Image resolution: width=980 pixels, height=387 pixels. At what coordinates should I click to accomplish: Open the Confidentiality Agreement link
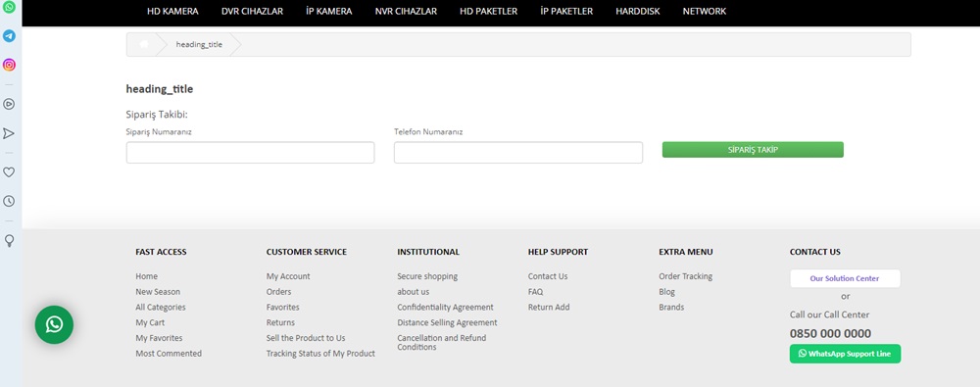coord(445,308)
